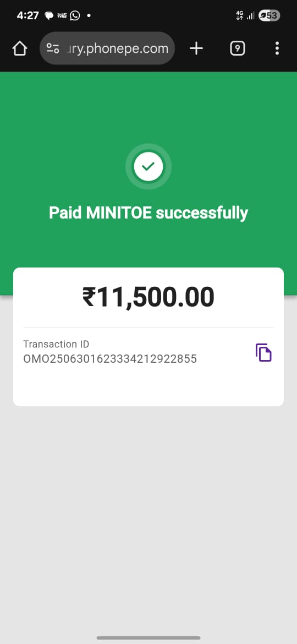This screenshot has width=297, height=644.
Task: Tap the message notification icon in the status bar
Action: coord(50,16)
